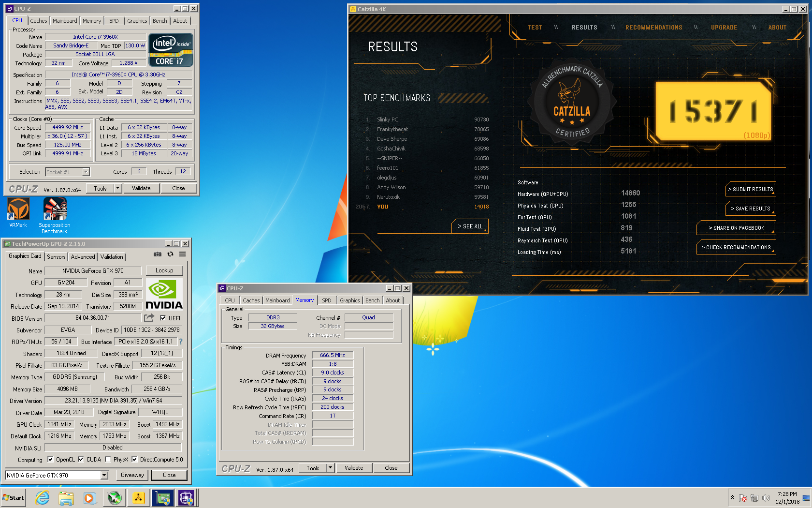
Task: Click the GPU-Z refresh icon
Action: tap(170, 254)
